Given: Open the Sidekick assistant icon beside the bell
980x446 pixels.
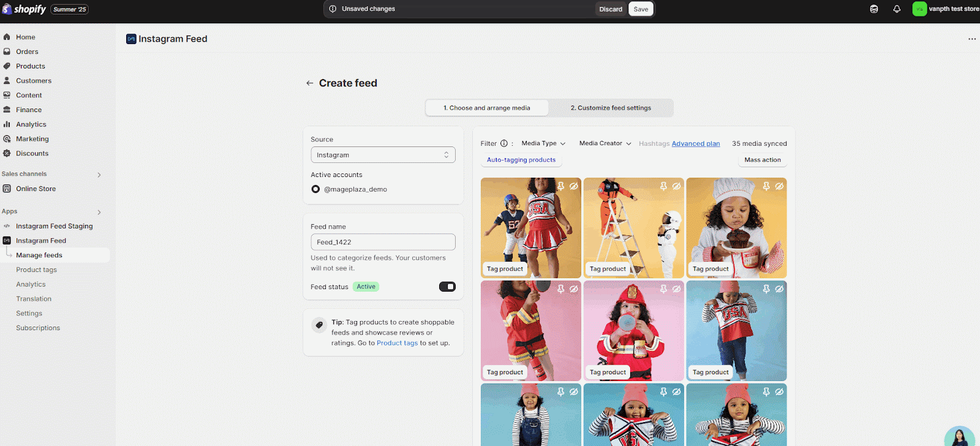Looking at the screenshot, I should point(874,9).
